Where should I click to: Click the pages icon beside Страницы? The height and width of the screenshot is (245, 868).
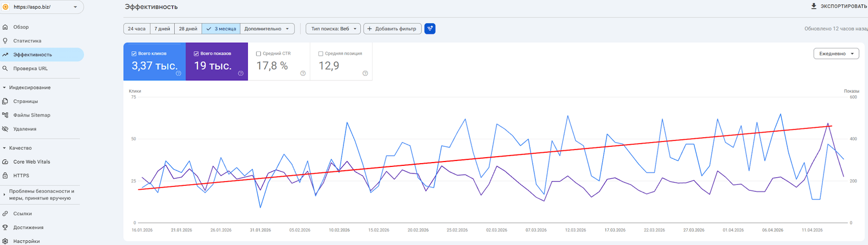click(5, 101)
